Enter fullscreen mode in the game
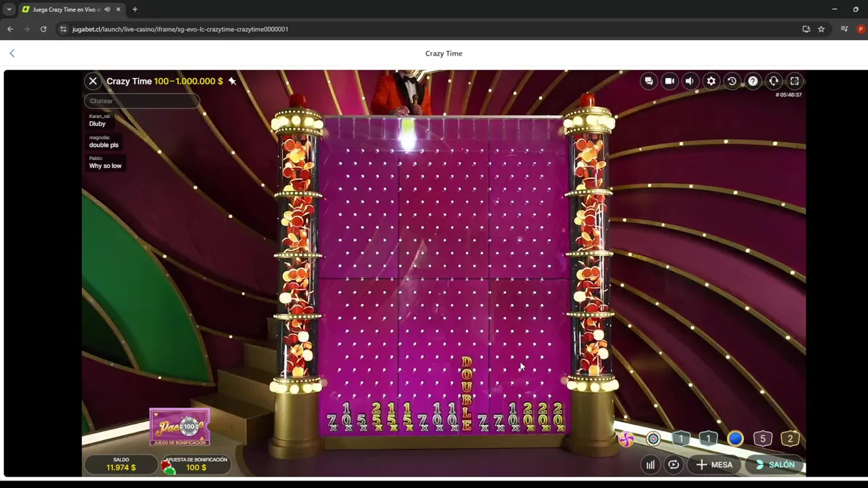This screenshot has height=488, width=868. point(795,81)
